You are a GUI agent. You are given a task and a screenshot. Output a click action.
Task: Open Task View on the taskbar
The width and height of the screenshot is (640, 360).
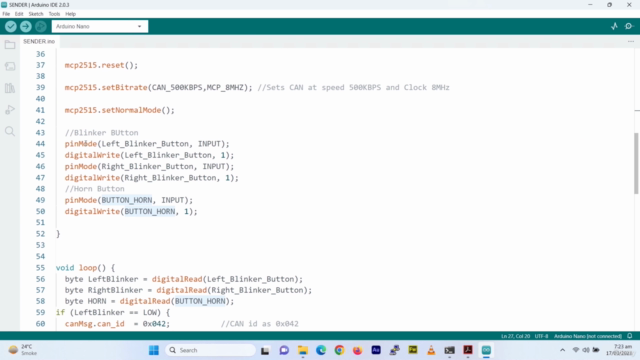(265, 350)
